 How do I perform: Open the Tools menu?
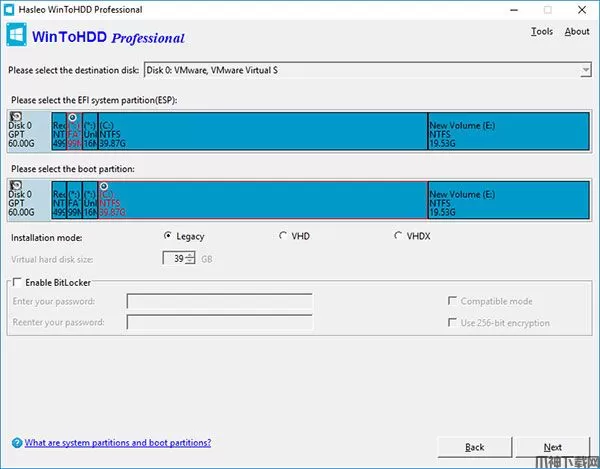(541, 32)
